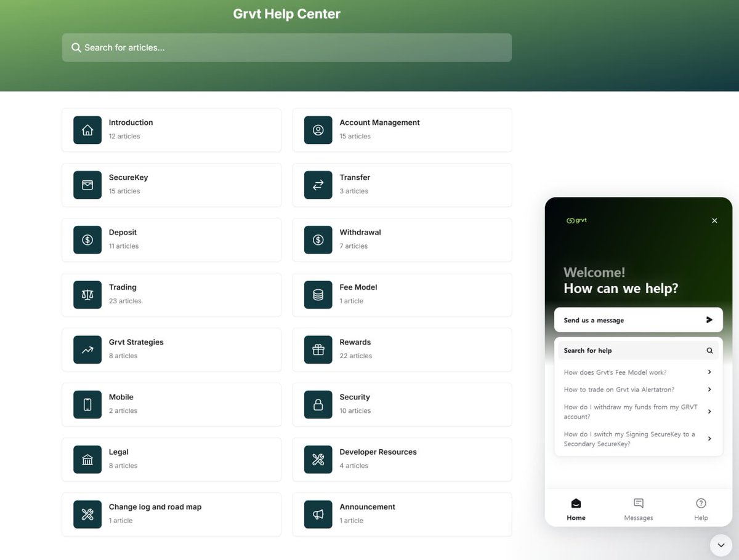Close the chat widget with X
The width and height of the screenshot is (739, 560).
[714, 220]
